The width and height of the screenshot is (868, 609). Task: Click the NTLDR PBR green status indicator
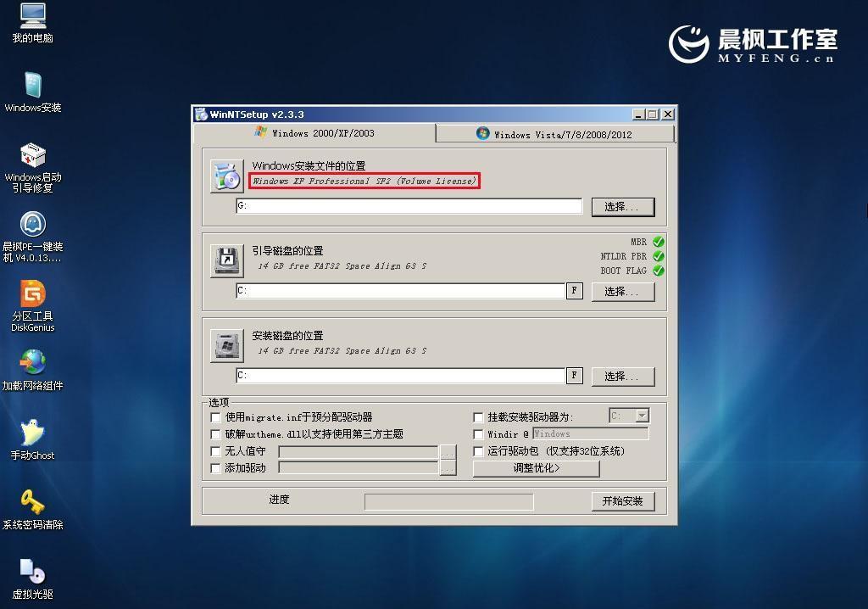pyautogui.click(x=658, y=256)
